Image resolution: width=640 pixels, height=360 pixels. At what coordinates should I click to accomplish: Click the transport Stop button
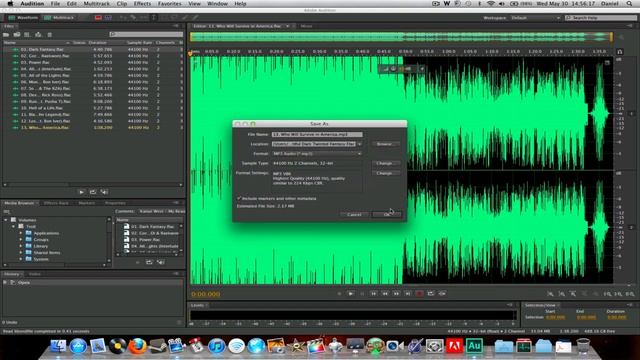click(339, 293)
